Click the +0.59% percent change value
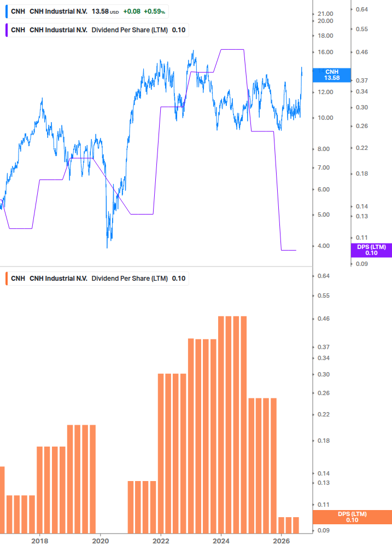 pos(155,11)
